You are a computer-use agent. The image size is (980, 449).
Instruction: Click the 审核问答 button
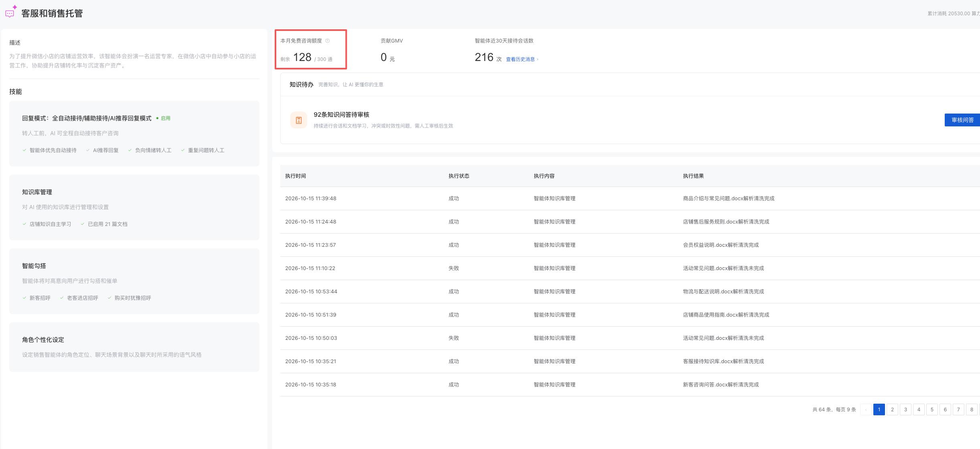click(962, 120)
